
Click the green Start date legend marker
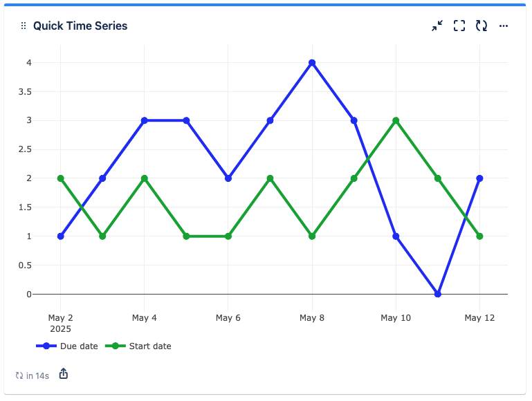[x=116, y=346]
